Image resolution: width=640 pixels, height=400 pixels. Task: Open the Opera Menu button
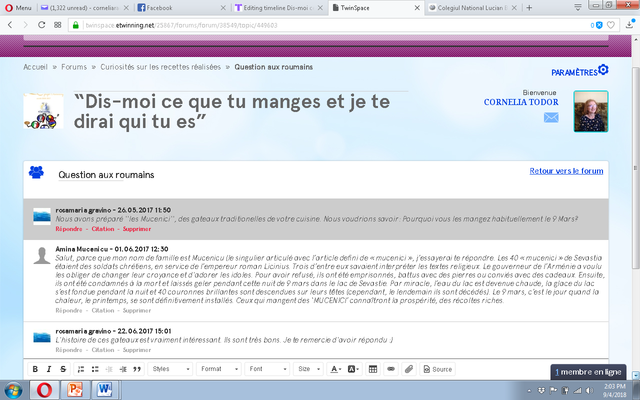18,8
